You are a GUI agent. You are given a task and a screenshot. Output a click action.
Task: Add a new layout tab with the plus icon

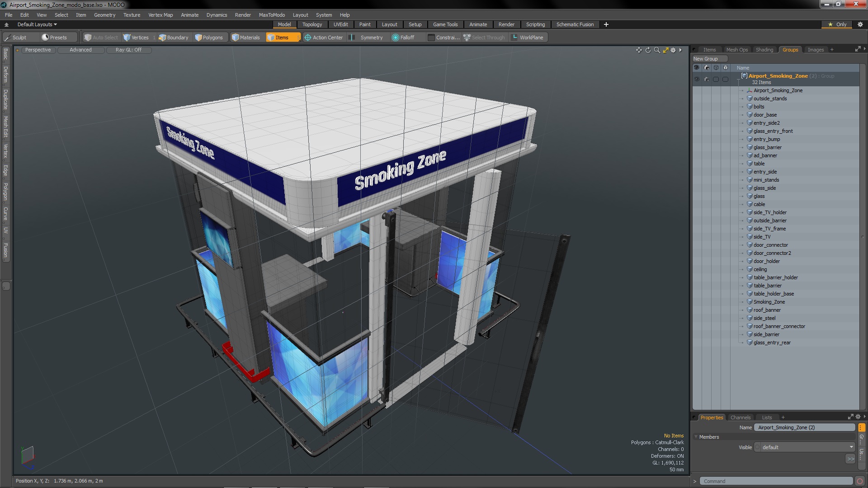tap(606, 24)
